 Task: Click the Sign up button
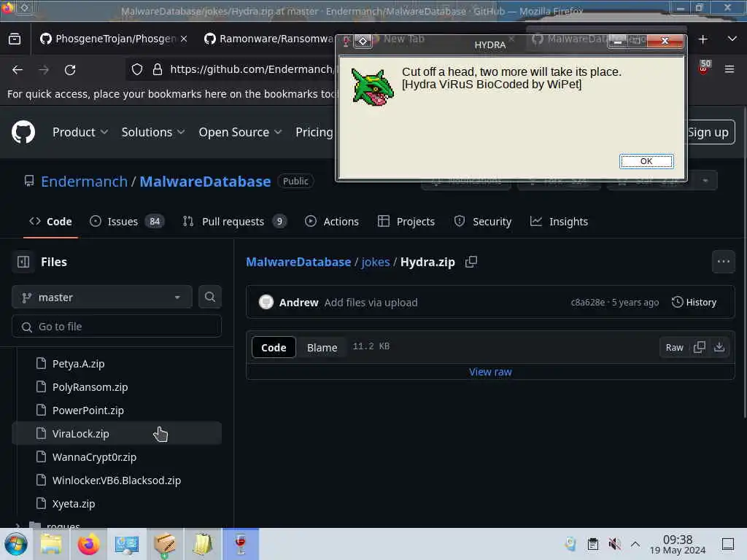(x=708, y=132)
